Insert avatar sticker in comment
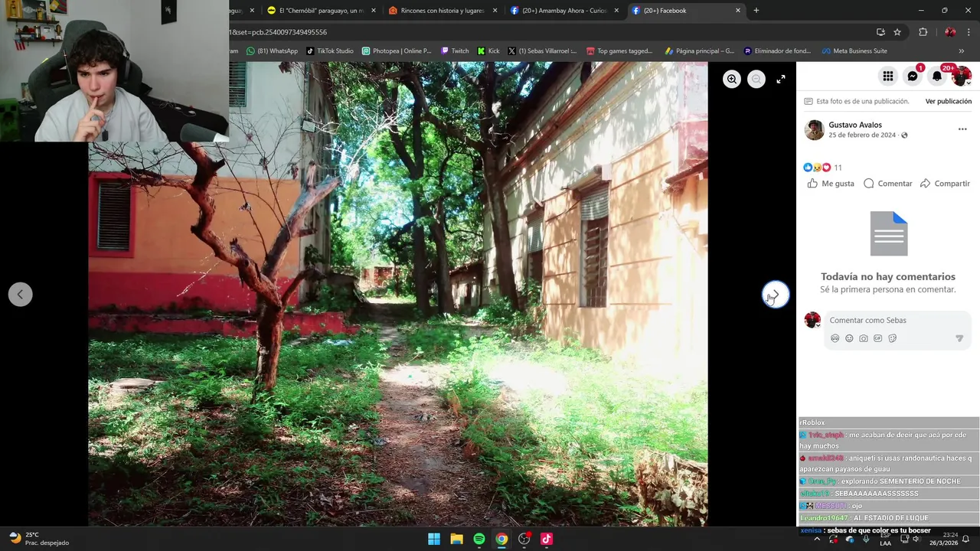980x551 pixels. (835, 338)
